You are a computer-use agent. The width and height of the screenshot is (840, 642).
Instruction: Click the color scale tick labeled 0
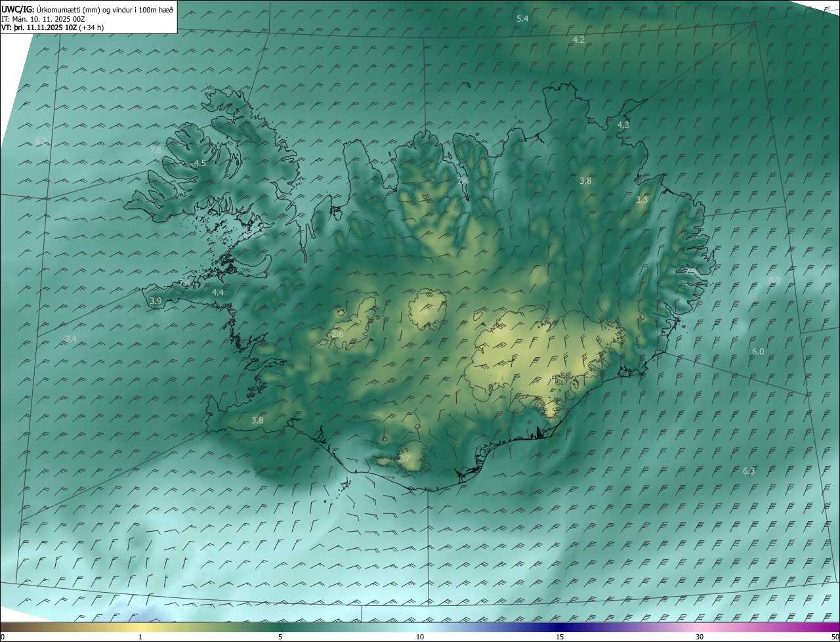[3, 637]
